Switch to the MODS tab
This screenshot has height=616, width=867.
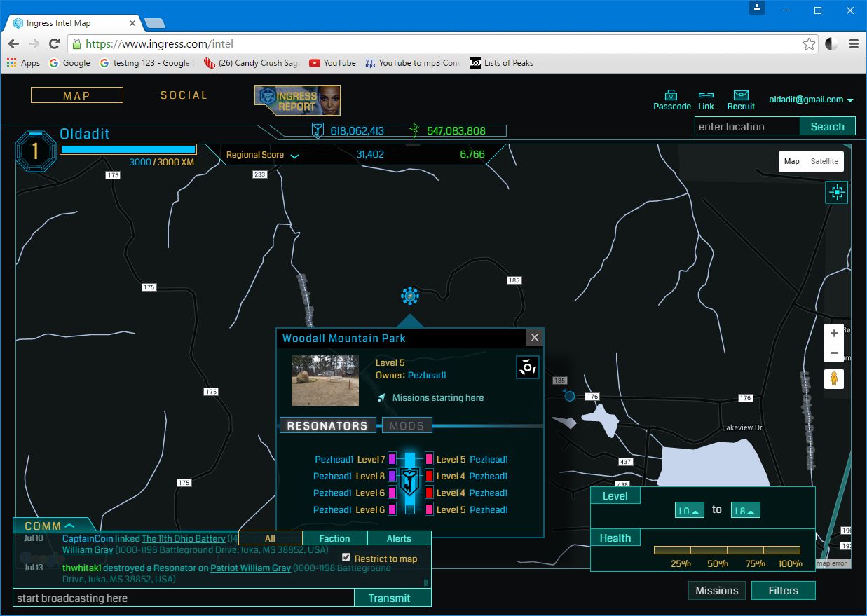click(x=407, y=425)
